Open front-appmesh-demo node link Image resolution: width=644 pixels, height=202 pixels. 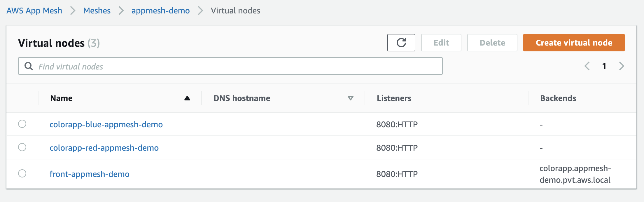pos(90,174)
